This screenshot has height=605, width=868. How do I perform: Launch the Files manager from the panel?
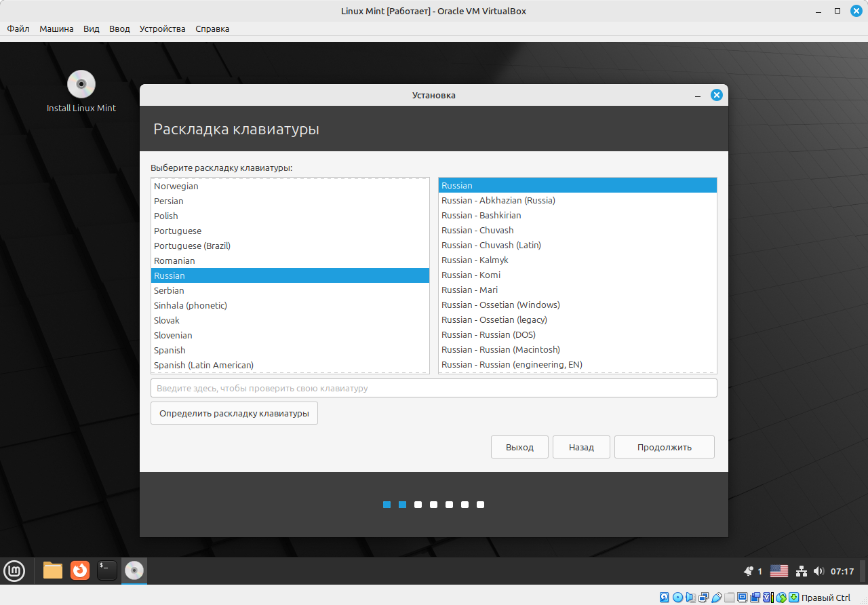point(53,571)
